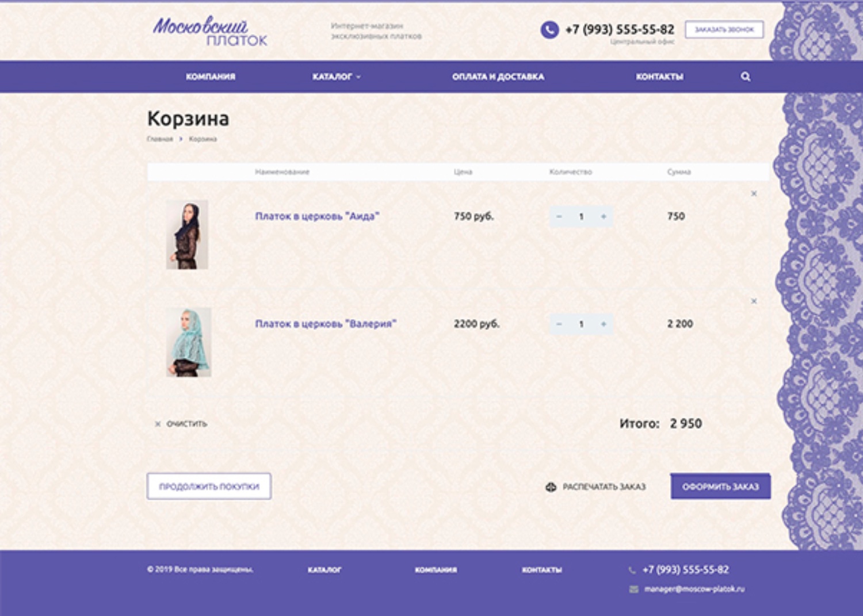Open the "Валерия" scarf product thumbnail

click(189, 342)
